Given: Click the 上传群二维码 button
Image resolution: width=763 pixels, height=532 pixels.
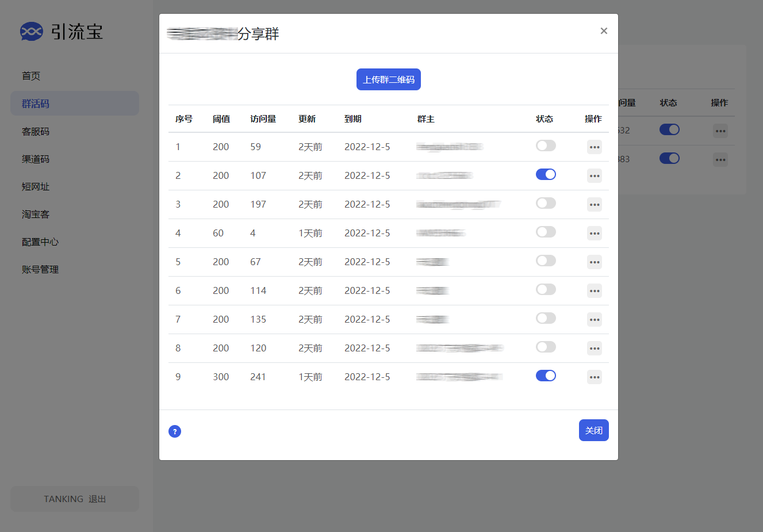Looking at the screenshot, I should pyautogui.click(x=388, y=79).
